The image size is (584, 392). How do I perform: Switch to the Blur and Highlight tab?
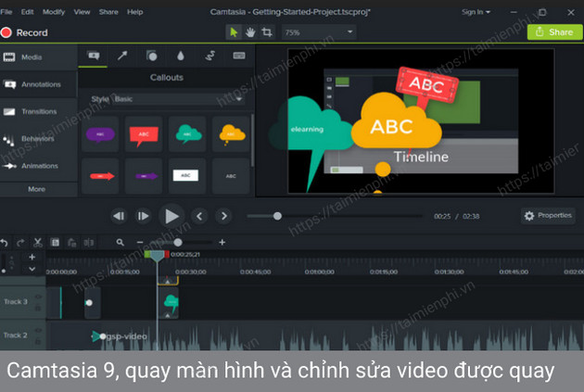coord(181,57)
